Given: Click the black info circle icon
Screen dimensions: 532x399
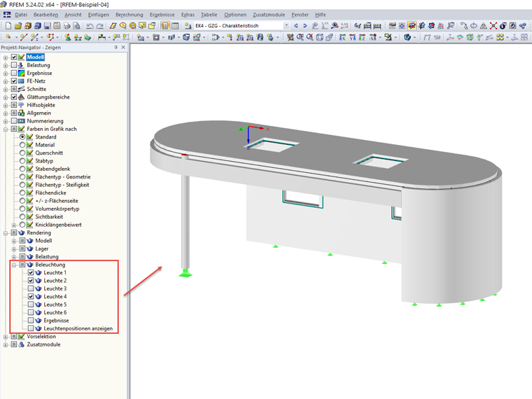Looking at the screenshot, I should pyautogui.click(x=503, y=26).
